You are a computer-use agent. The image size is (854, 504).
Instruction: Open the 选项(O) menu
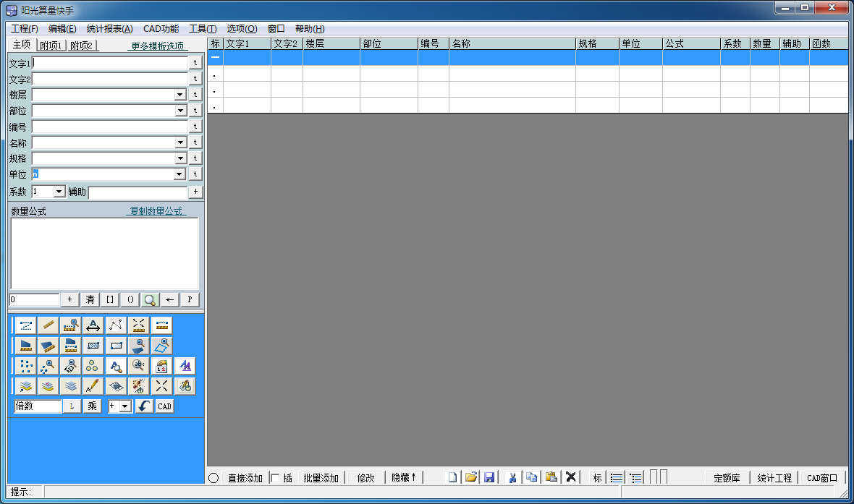[x=242, y=29]
